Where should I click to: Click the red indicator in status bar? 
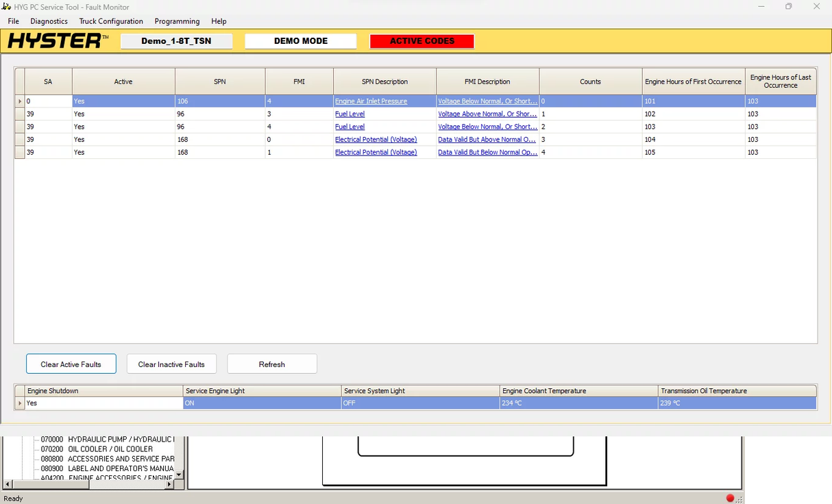click(x=730, y=498)
